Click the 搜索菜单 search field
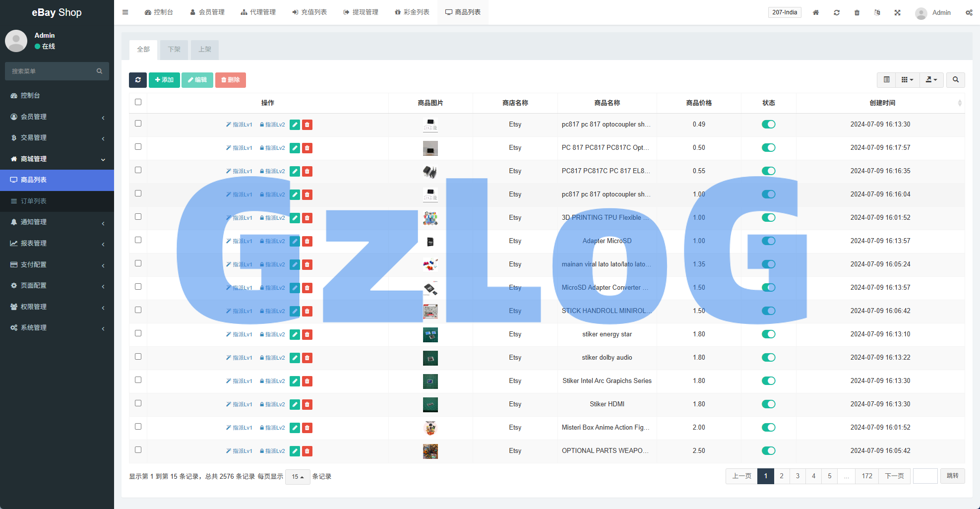 pyautogui.click(x=52, y=71)
